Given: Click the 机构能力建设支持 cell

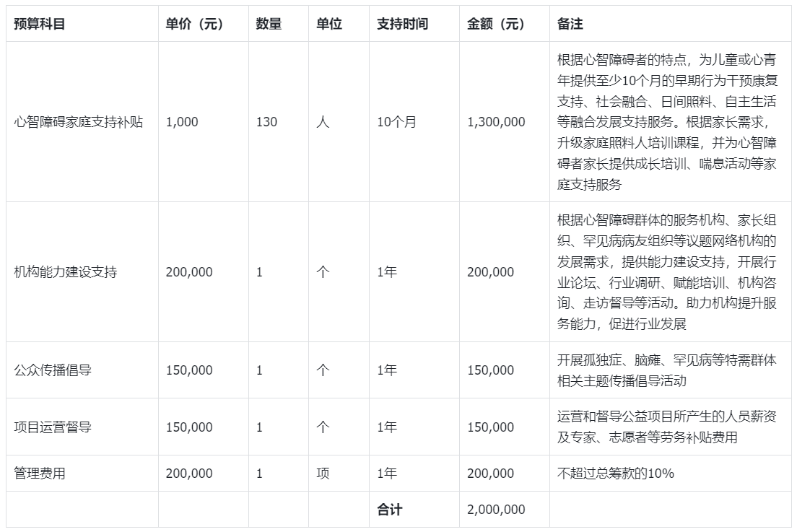Looking at the screenshot, I should coord(66,272).
